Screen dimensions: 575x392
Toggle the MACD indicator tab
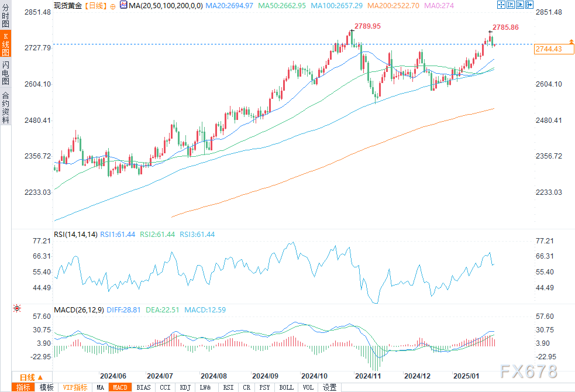point(120,387)
